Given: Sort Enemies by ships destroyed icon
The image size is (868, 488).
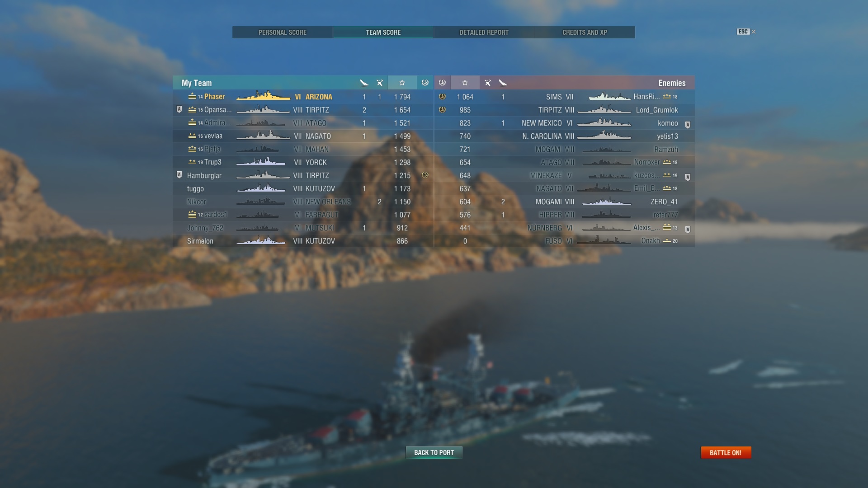Looking at the screenshot, I should coord(503,83).
